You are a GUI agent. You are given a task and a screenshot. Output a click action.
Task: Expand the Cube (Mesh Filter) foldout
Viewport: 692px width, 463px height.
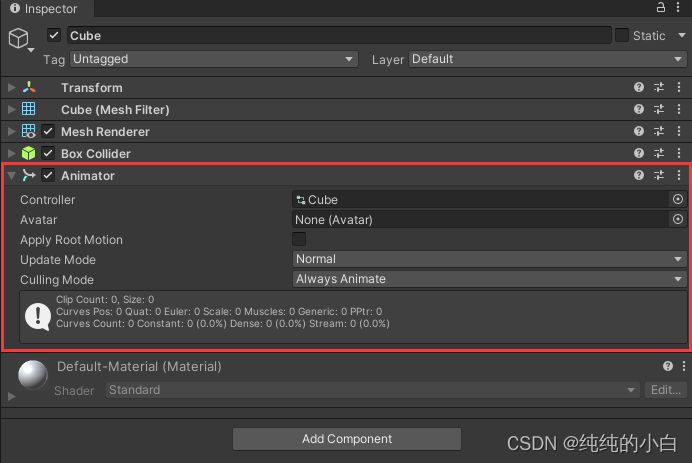coord(11,109)
